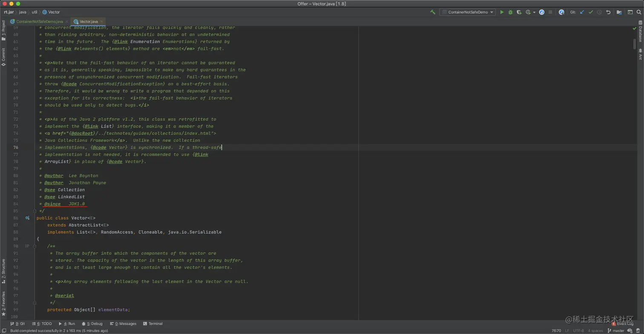Expand the profiler options dropdown arrow
Viewport: 644px width, 334px height.
click(x=534, y=12)
